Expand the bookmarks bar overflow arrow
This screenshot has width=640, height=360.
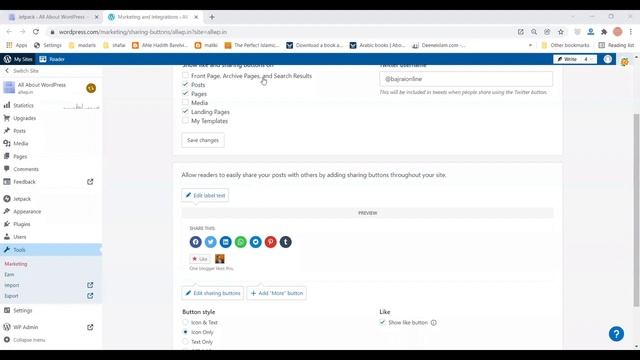pyautogui.click(x=530, y=45)
